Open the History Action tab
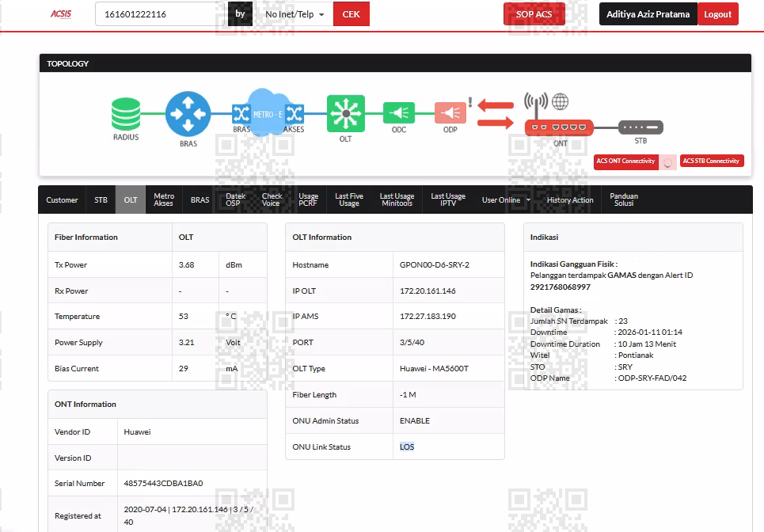The width and height of the screenshot is (764, 532). click(x=570, y=199)
